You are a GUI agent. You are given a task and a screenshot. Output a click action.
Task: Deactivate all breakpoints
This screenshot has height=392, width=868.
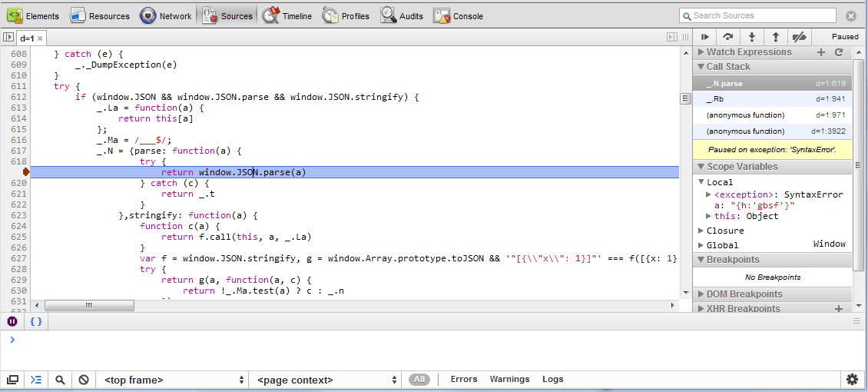tap(800, 37)
